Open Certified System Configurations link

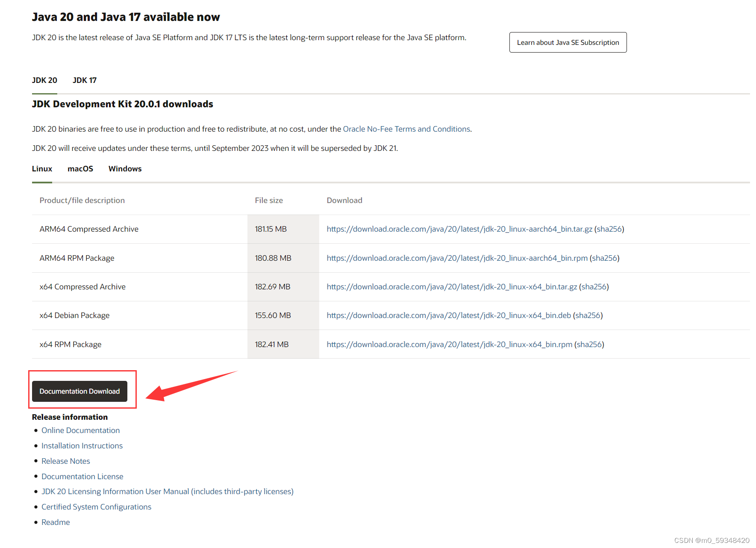pyautogui.click(x=96, y=507)
